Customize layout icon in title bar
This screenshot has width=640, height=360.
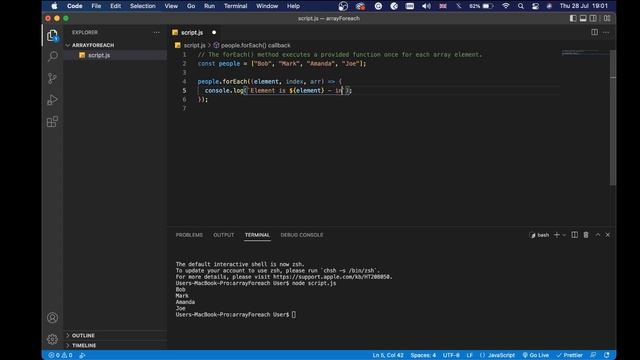[x=607, y=18]
